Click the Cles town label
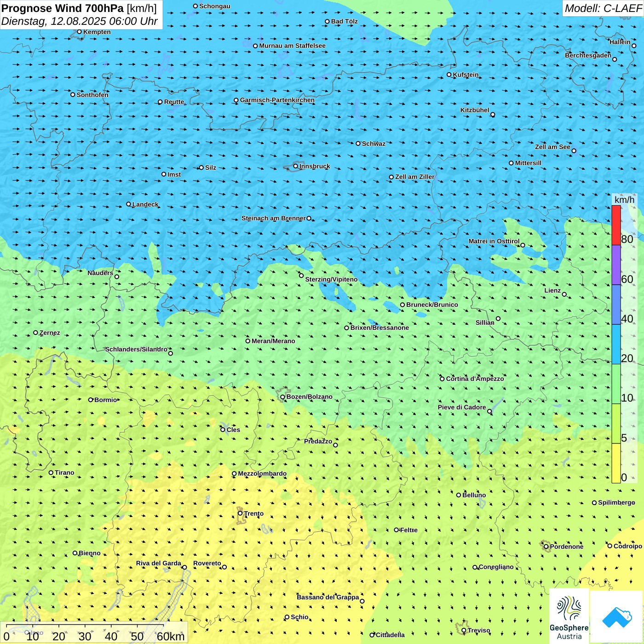The image size is (644, 644). pyautogui.click(x=233, y=430)
